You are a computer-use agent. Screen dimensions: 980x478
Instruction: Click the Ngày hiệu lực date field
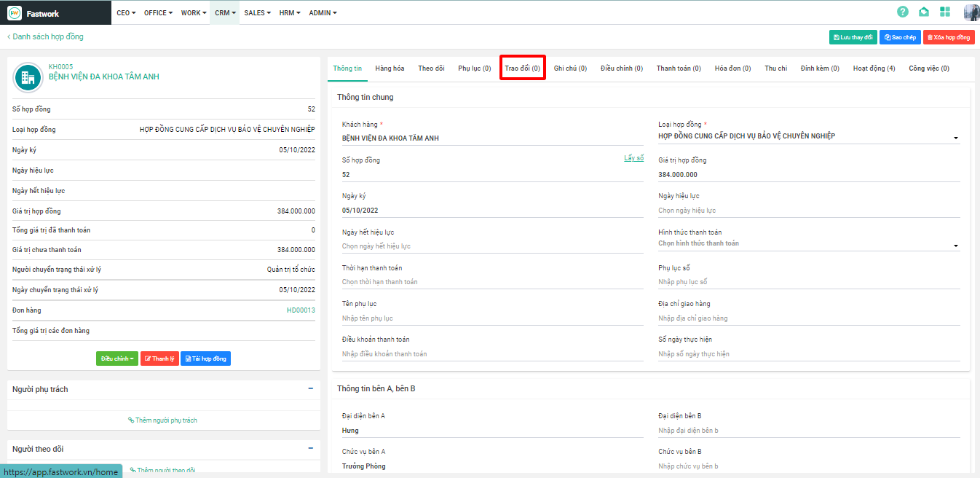808,211
